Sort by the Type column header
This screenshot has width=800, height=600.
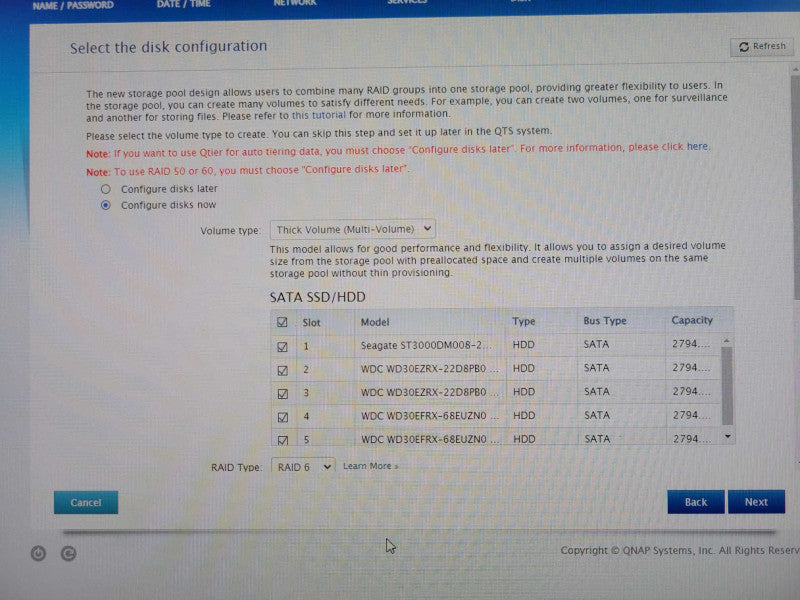point(523,321)
